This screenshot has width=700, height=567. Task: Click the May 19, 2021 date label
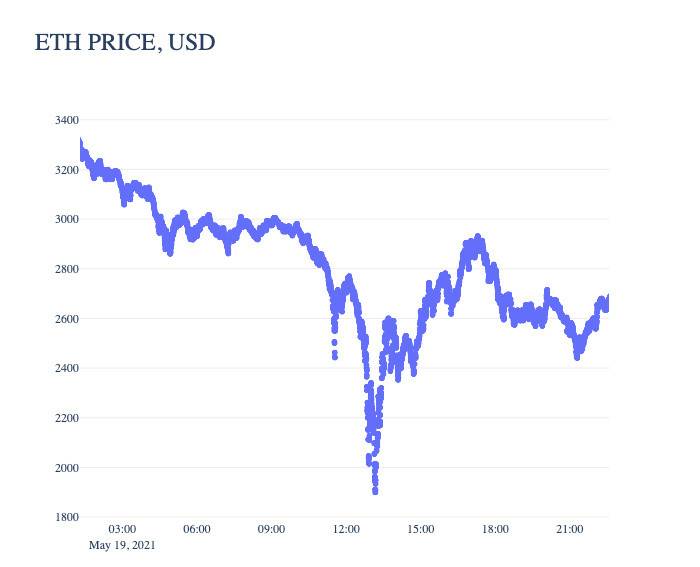pos(122,545)
